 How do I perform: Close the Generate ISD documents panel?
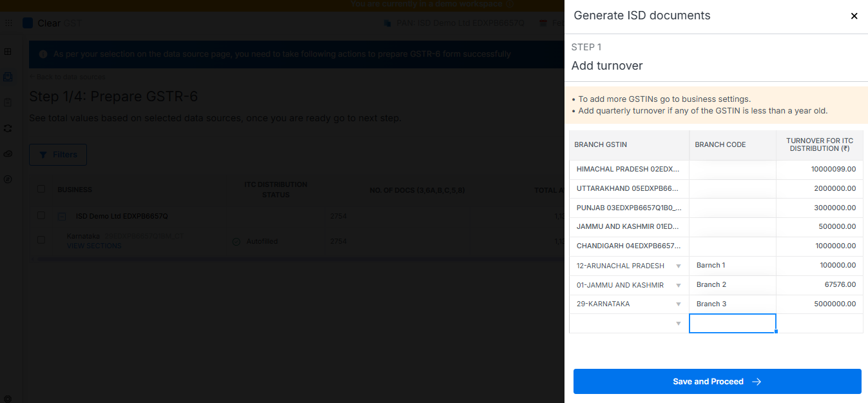[854, 16]
